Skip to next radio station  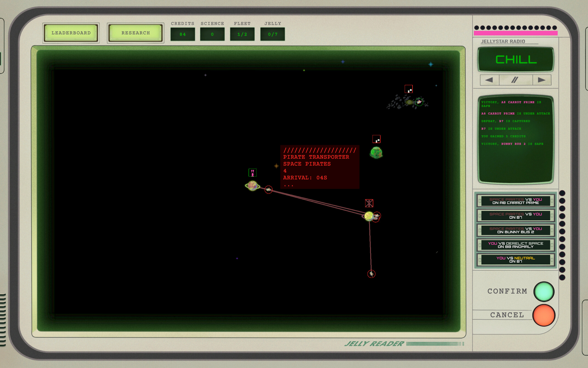pyautogui.click(x=542, y=80)
